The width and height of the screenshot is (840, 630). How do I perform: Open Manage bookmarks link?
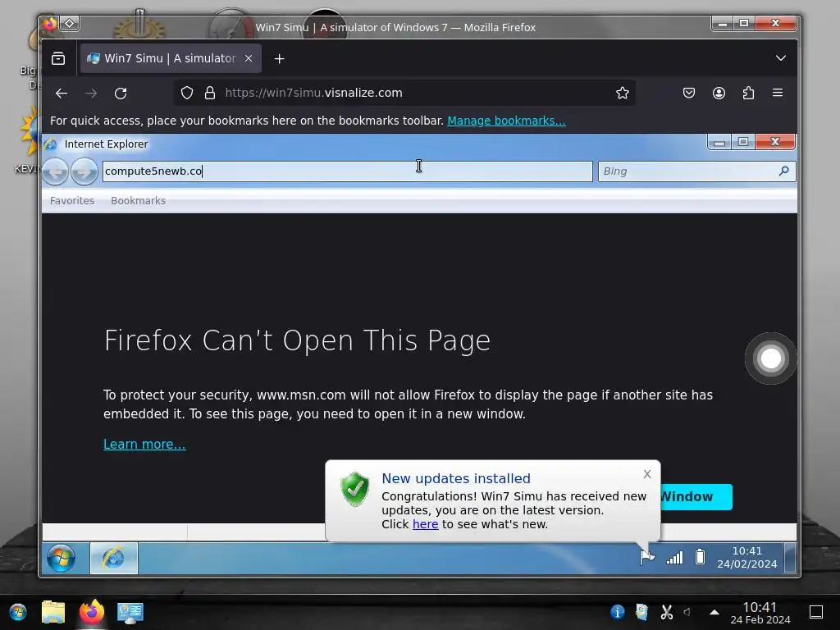506,121
